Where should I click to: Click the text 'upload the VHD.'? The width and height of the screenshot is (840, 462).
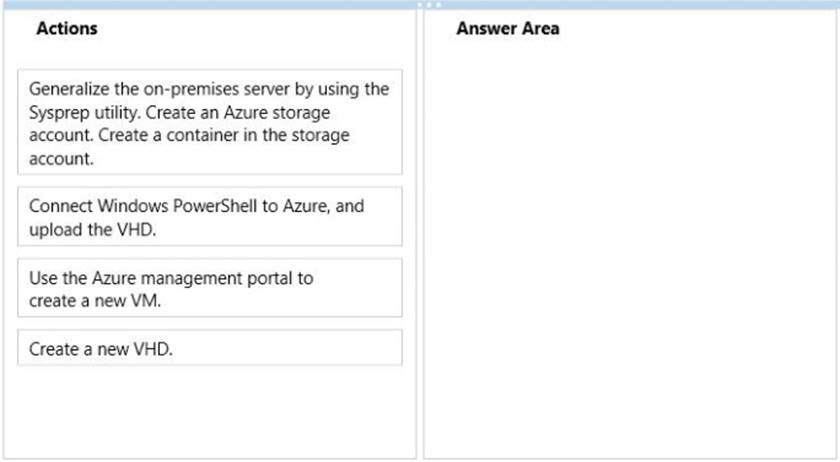[93, 229]
